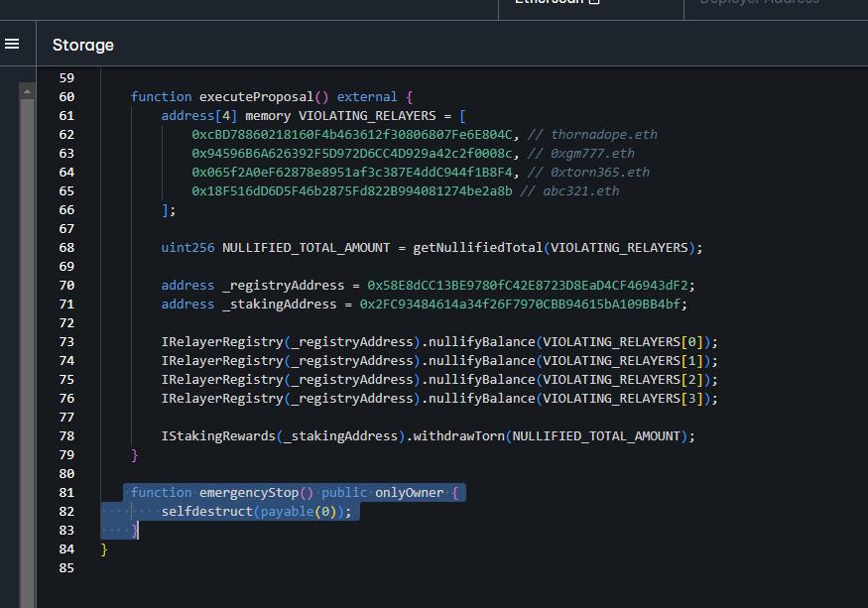Click the executeProposal function name

pyautogui.click(x=256, y=96)
